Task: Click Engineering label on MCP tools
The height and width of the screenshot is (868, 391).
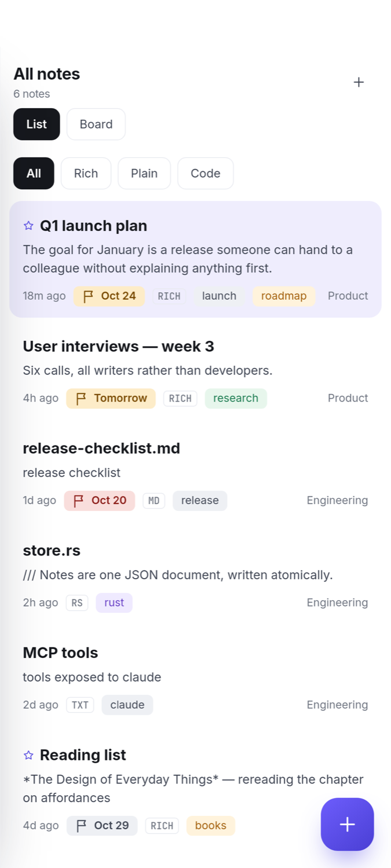Action: point(337,705)
